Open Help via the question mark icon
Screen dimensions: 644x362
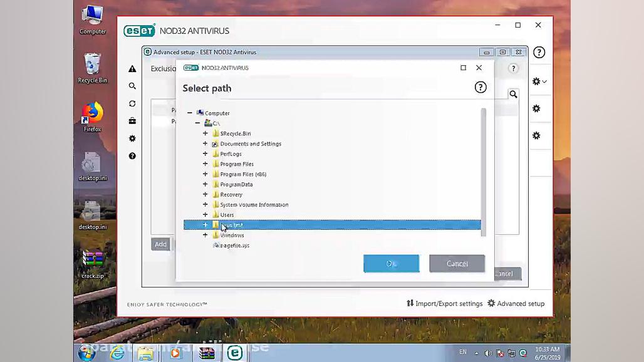click(x=132, y=156)
